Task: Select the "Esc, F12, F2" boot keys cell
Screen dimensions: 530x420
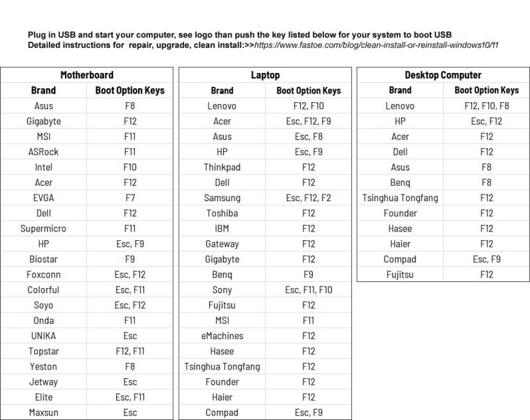Action: click(x=308, y=198)
